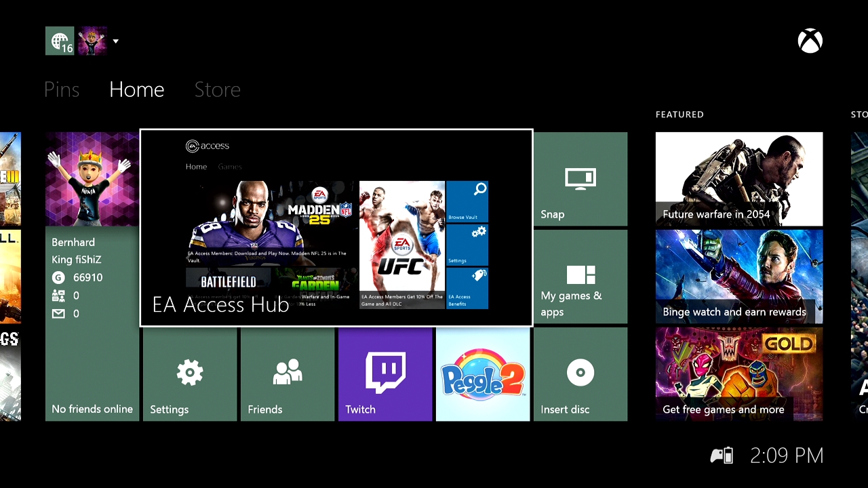
Task: Select the Insert disc tile
Action: pos(580,374)
